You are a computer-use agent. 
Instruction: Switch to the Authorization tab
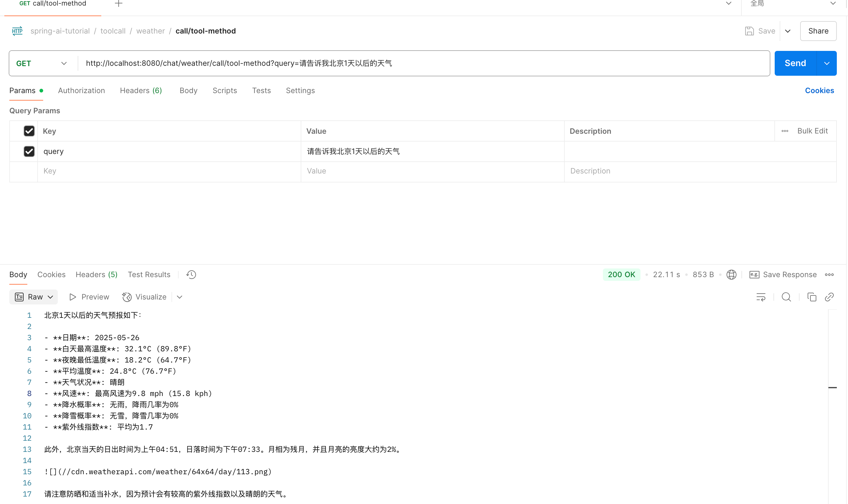click(82, 91)
